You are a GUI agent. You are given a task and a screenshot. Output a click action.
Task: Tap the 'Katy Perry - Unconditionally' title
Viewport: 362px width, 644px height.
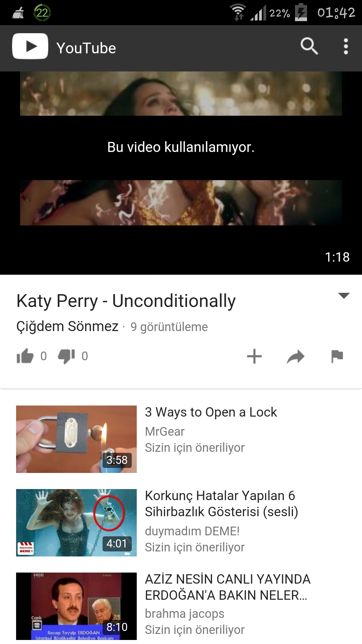tap(126, 301)
